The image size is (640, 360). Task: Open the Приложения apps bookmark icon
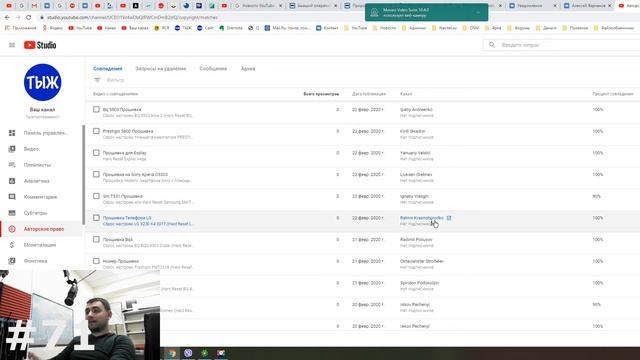[x=21, y=28]
